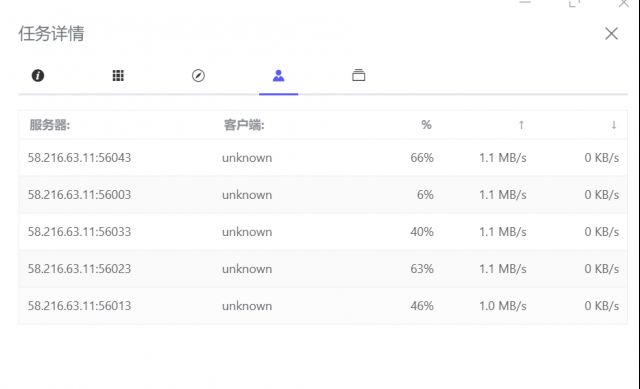This screenshot has width=640, height=389.
Task: Select the peers person tab
Action: point(278,76)
